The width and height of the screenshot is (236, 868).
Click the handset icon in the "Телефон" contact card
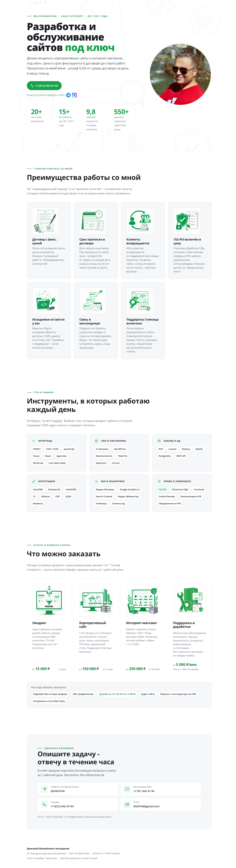44,804
